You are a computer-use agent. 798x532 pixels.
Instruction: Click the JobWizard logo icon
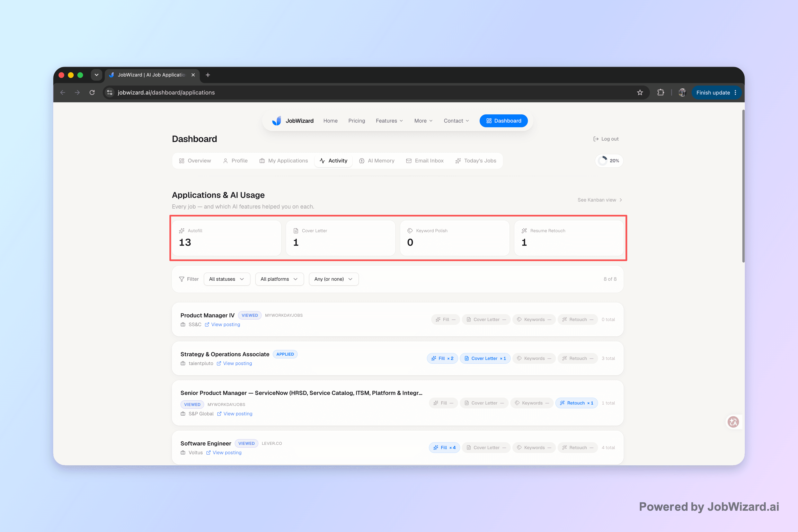coord(276,121)
